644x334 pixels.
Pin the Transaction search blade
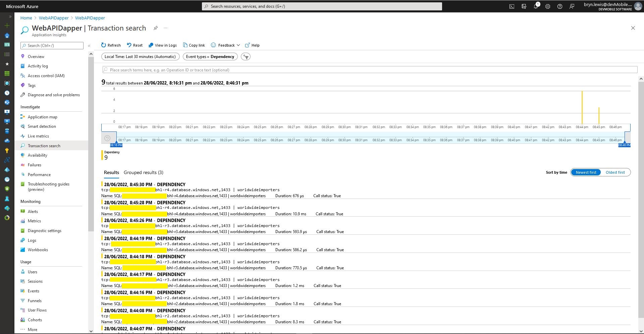click(x=156, y=28)
